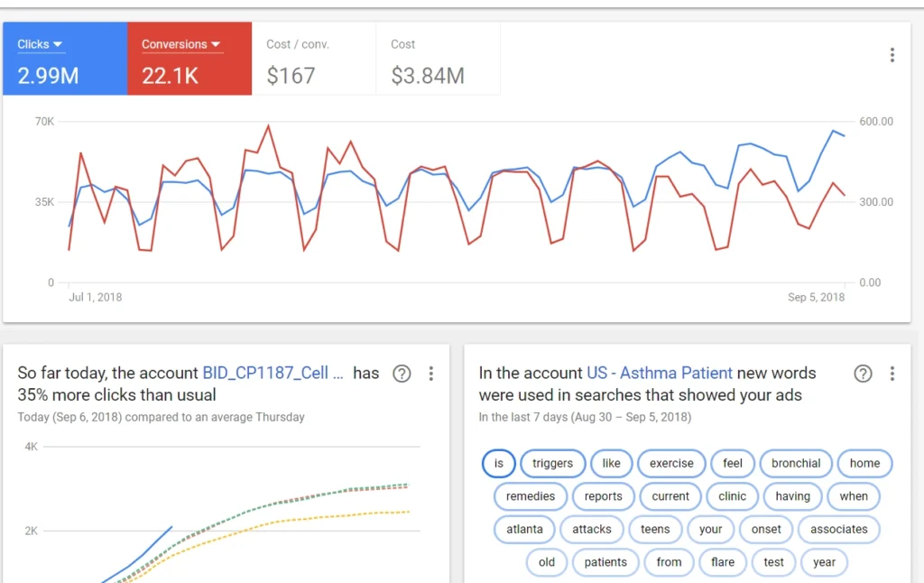The height and width of the screenshot is (583, 924).
Task: Select the 'like' word chip
Action: click(611, 463)
